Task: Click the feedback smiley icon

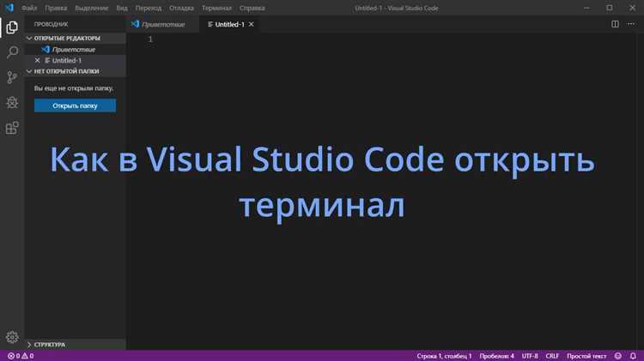Action: (x=617, y=356)
